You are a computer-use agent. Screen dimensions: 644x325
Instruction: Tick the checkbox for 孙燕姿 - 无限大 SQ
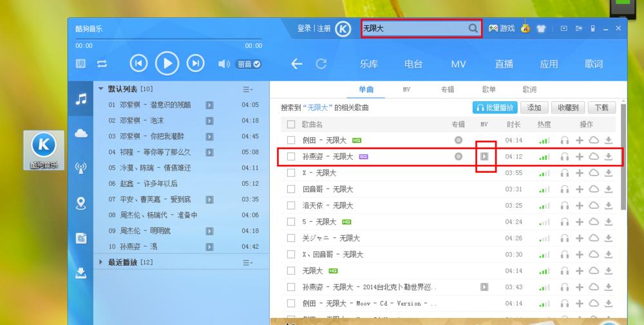[291, 157]
